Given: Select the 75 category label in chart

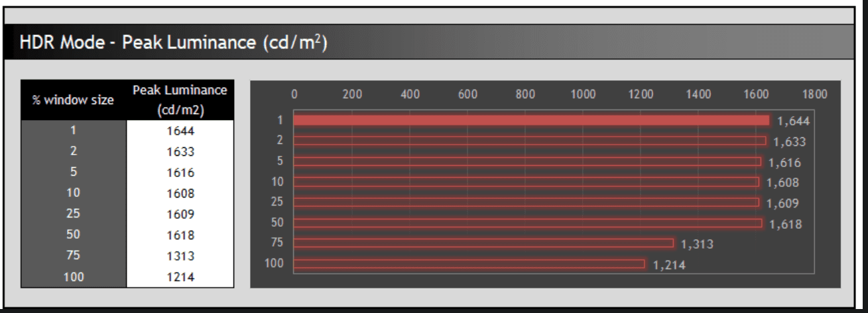Looking at the screenshot, I should (277, 243).
